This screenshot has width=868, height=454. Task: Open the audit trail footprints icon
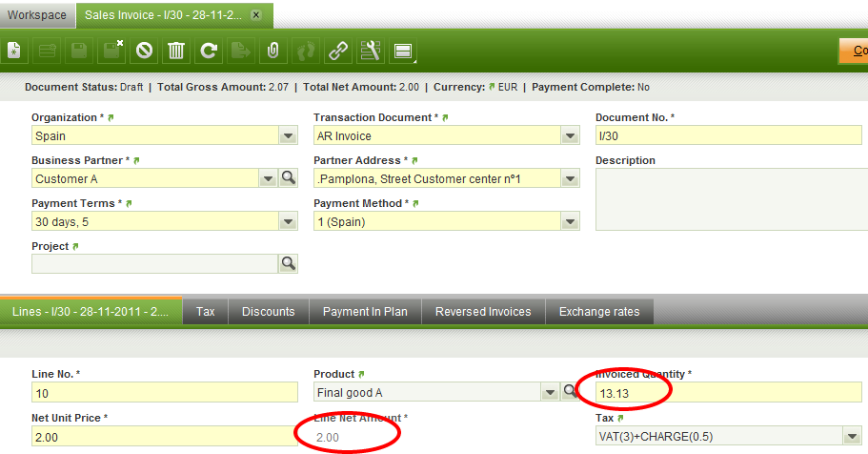305,51
